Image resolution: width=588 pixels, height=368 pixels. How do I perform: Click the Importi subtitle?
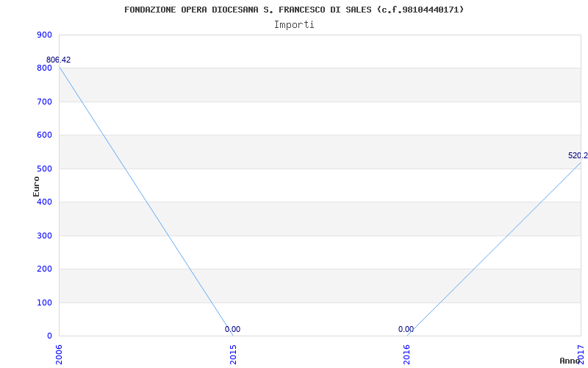coord(294,25)
